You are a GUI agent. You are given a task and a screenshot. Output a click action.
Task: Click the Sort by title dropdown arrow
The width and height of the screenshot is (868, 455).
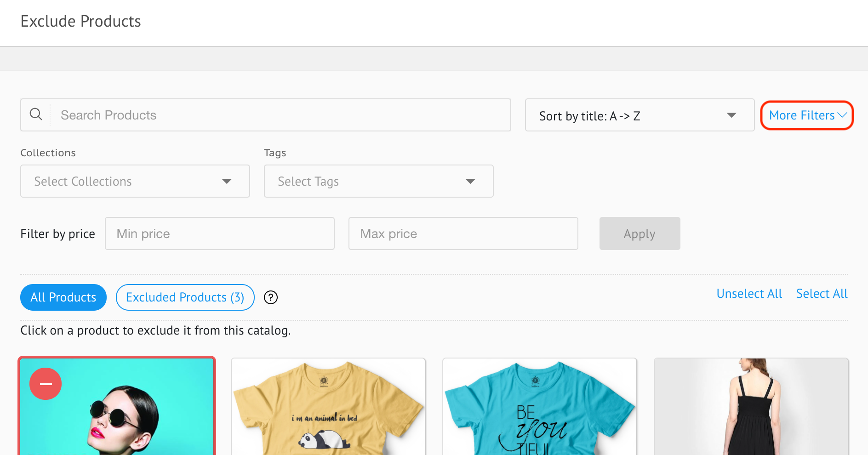[x=731, y=115]
